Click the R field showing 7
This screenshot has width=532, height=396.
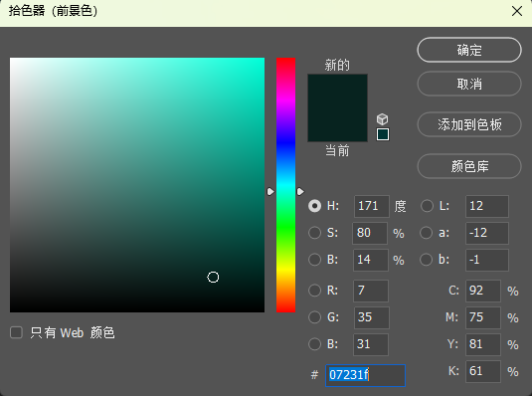[x=371, y=291]
